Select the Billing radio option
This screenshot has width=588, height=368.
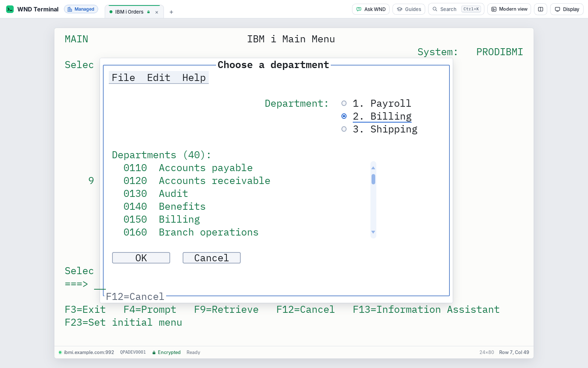pyautogui.click(x=376, y=116)
